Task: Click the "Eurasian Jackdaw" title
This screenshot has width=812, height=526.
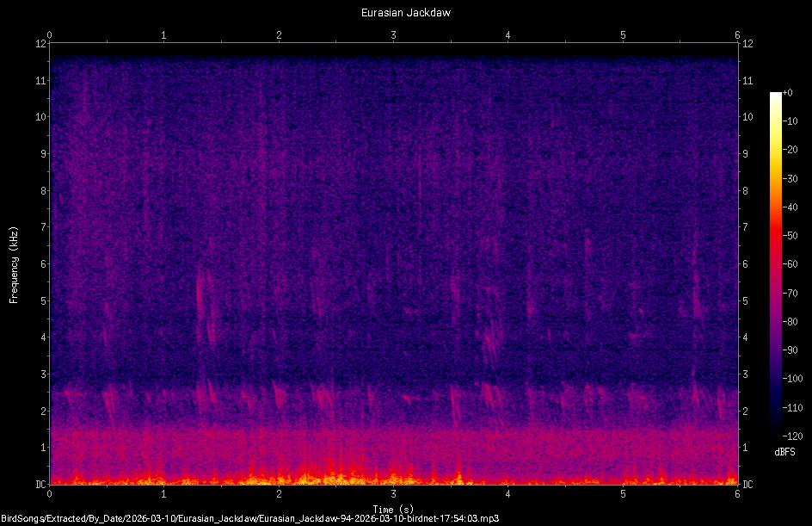Action: 406,12
